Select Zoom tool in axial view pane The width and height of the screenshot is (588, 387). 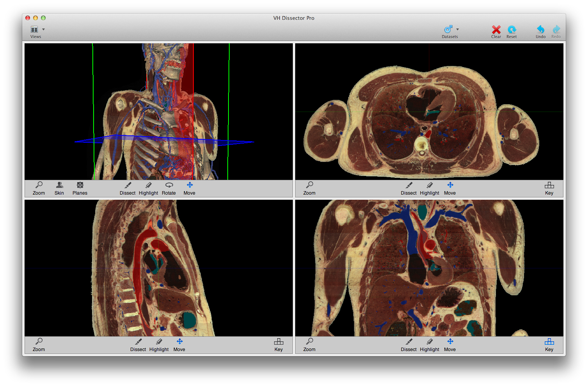pyautogui.click(x=309, y=188)
